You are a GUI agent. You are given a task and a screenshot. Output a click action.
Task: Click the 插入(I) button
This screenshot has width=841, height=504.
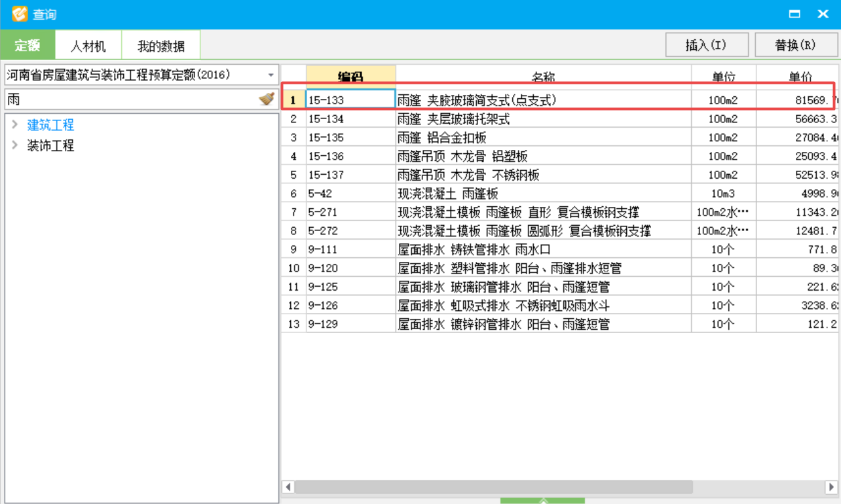click(x=706, y=45)
